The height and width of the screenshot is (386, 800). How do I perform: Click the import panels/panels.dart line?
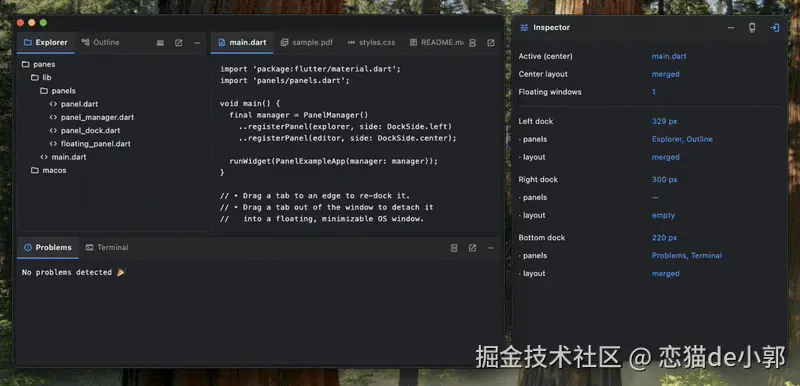coord(285,81)
